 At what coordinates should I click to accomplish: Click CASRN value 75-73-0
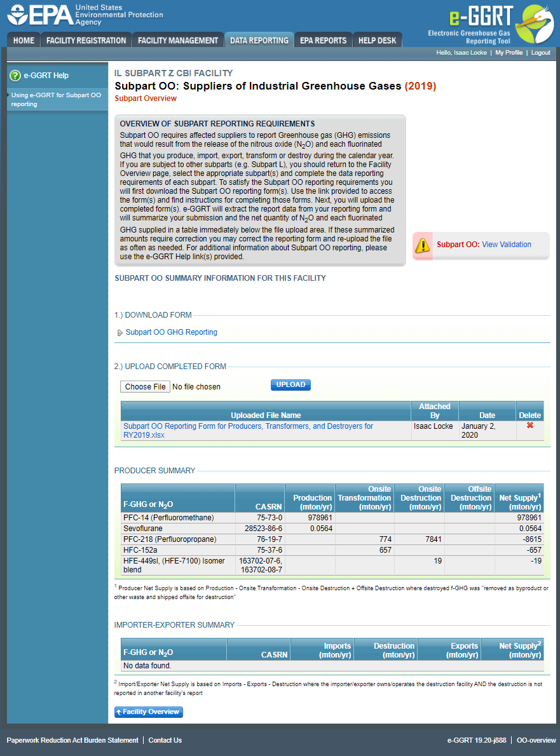270,517
